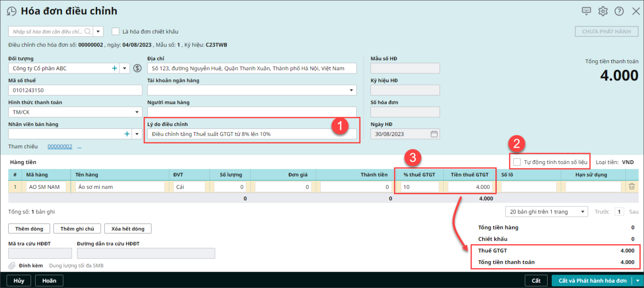This screenshot has width=644, height=288.
Task: Expand the Hình thức thanh toán dropdown
Action: point(137,112)
